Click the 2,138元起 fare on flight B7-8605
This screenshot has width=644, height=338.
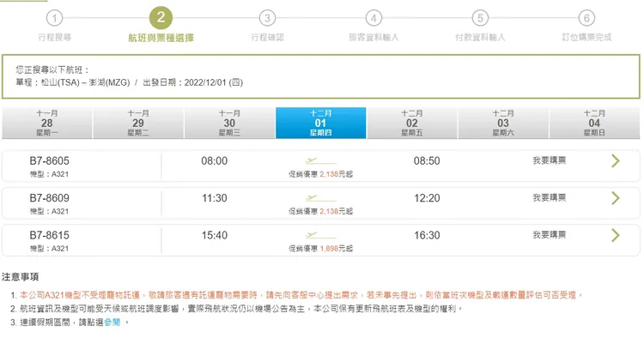click(336, 174)
